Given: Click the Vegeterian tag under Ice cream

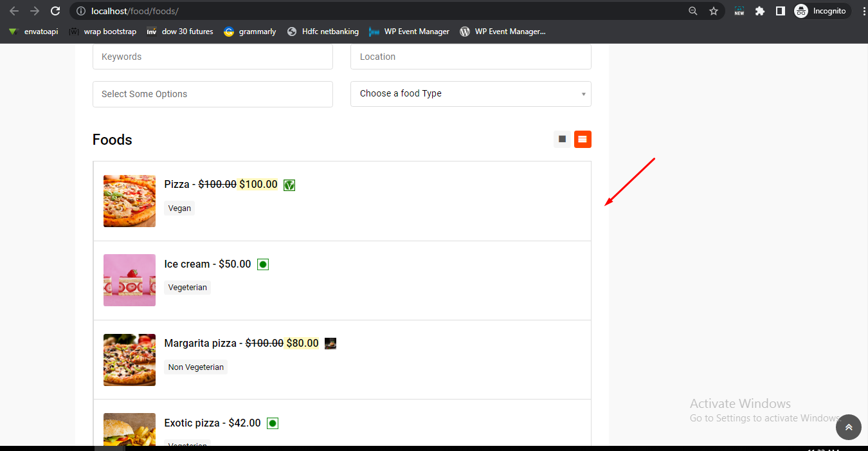Looking at the screenshot, I should click(188, 288).
